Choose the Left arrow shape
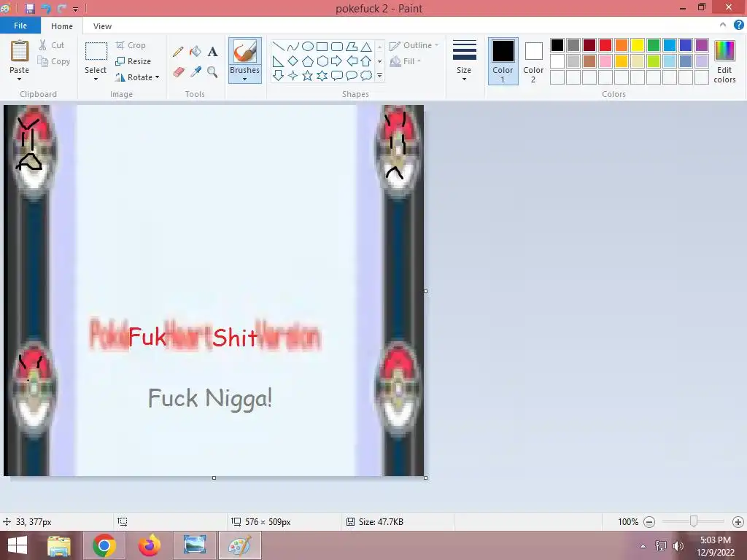This screenshot has width=747, height=560. coord(352,61)
